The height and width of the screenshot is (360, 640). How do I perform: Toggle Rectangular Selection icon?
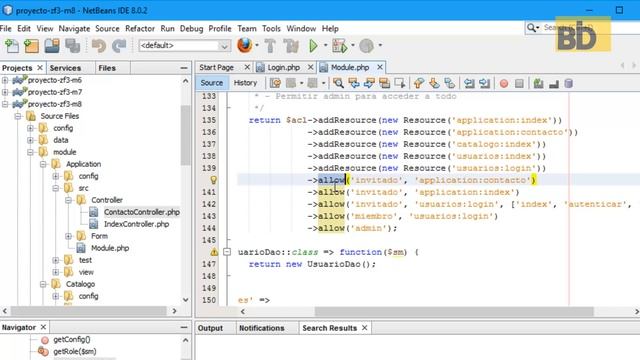[x=400, y=83]
